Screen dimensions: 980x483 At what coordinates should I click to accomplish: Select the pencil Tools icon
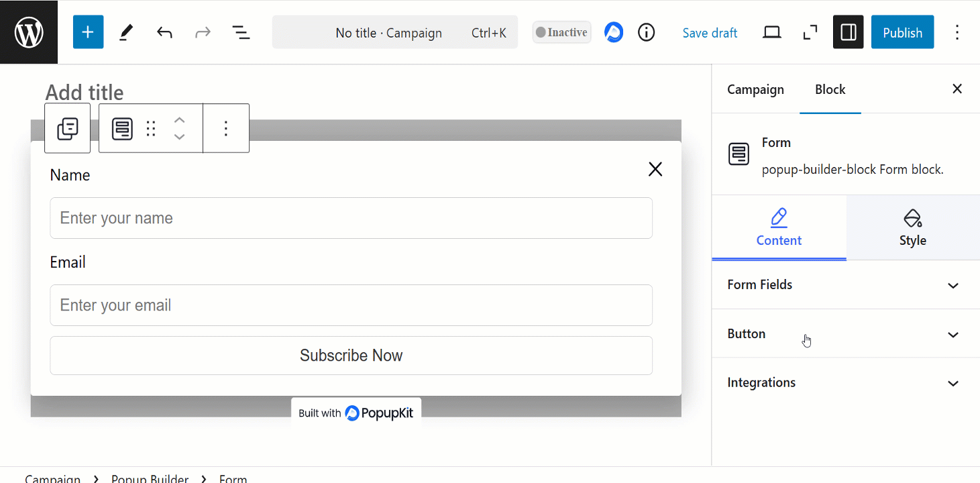[126, 32]
